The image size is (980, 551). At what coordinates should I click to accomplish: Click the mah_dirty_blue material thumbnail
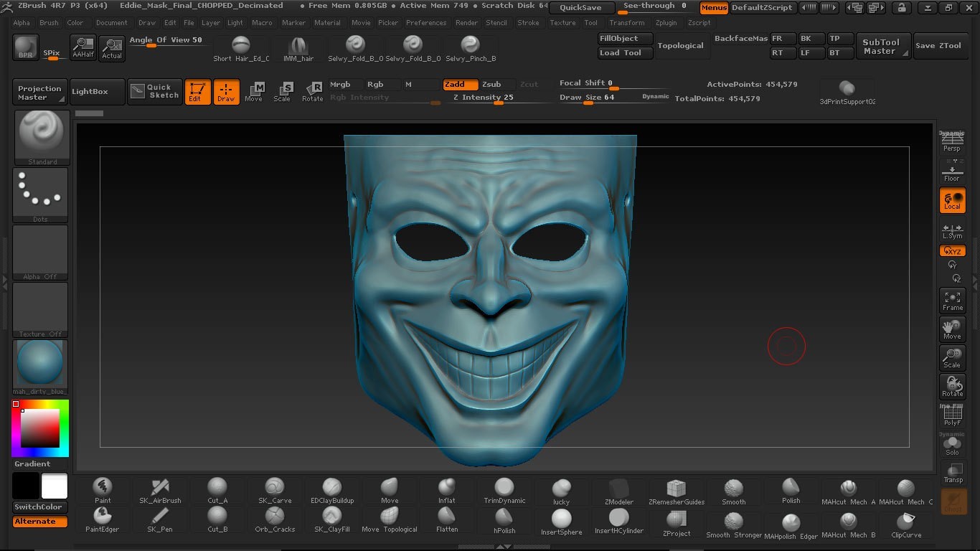(40, 367)
